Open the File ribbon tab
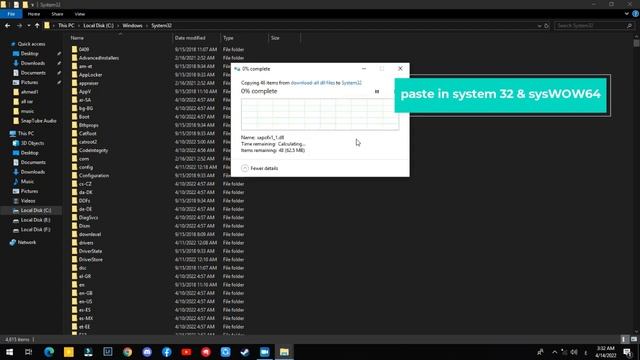The height and width of the screenshot is (360, 640). (x=11, y=14)
